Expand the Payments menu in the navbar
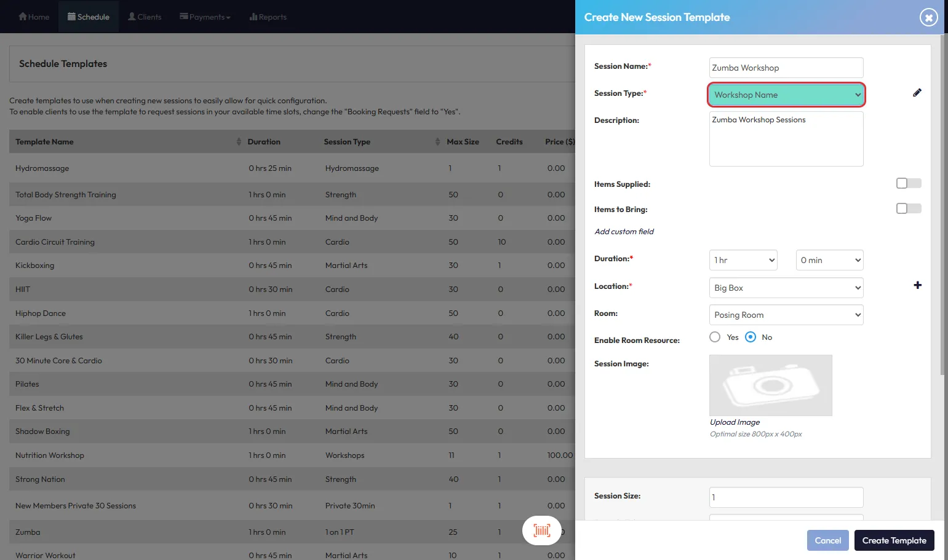This screenshot has height=560, width=948. 205,17
